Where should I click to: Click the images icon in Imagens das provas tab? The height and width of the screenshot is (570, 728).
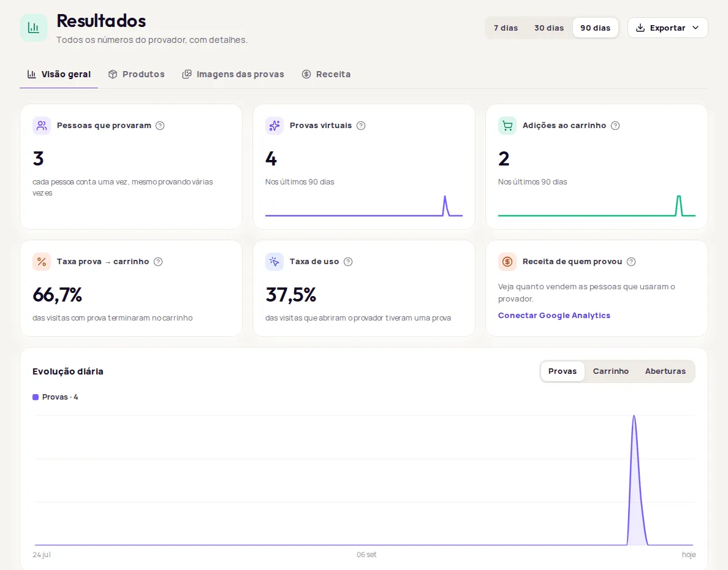coord(187,74)
